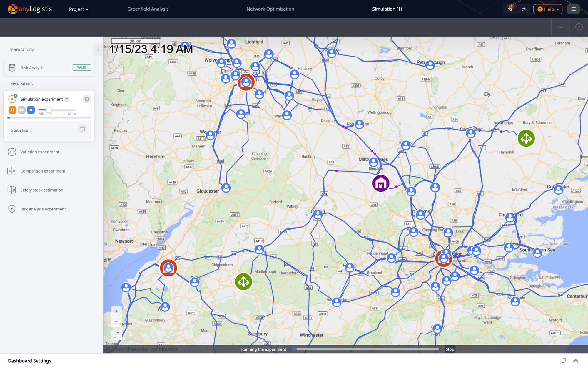Viewport: 588px width, 368px height.
Task: Adjust the simulation speed slider
Action: tap(49, 110)
